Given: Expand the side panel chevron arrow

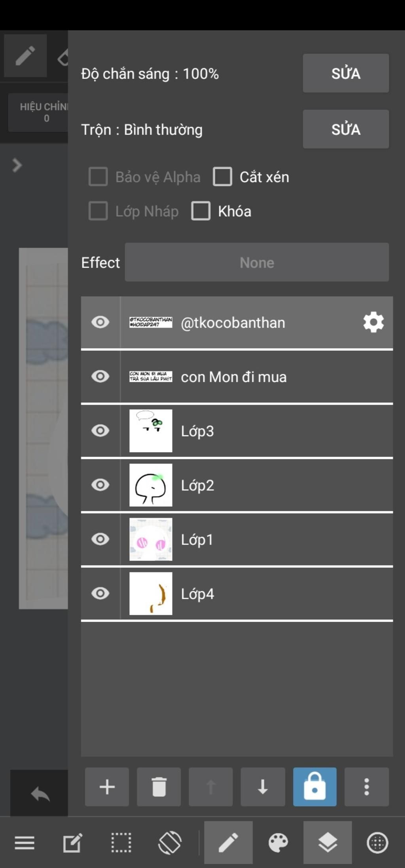Looking at the screenshot, I should (x=17, y=165).
